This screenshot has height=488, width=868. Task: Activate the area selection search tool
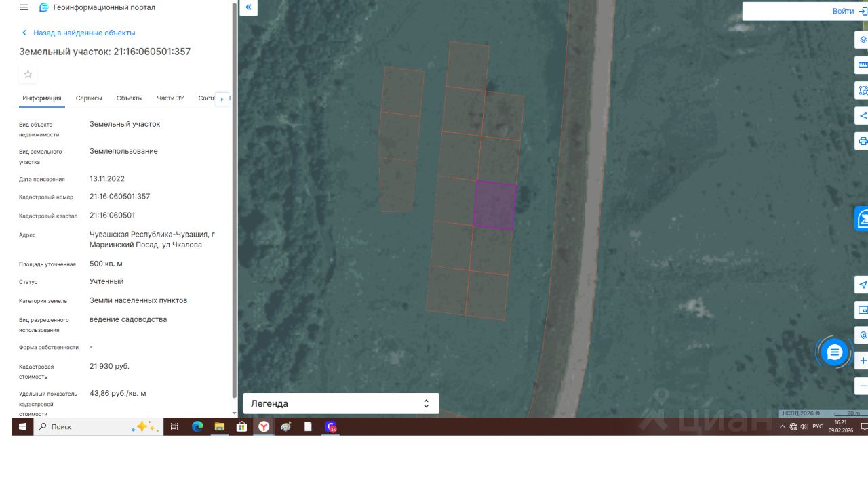click(x=862, y=90)
